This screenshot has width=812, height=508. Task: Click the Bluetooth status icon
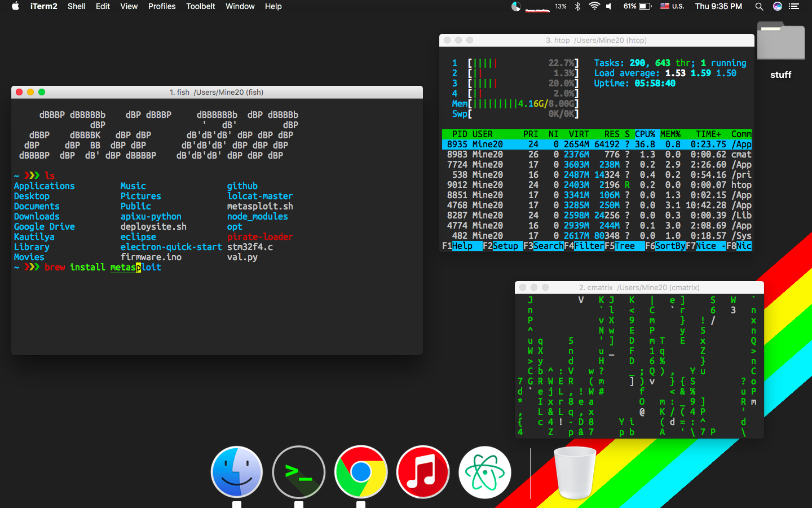click(577, 6)
